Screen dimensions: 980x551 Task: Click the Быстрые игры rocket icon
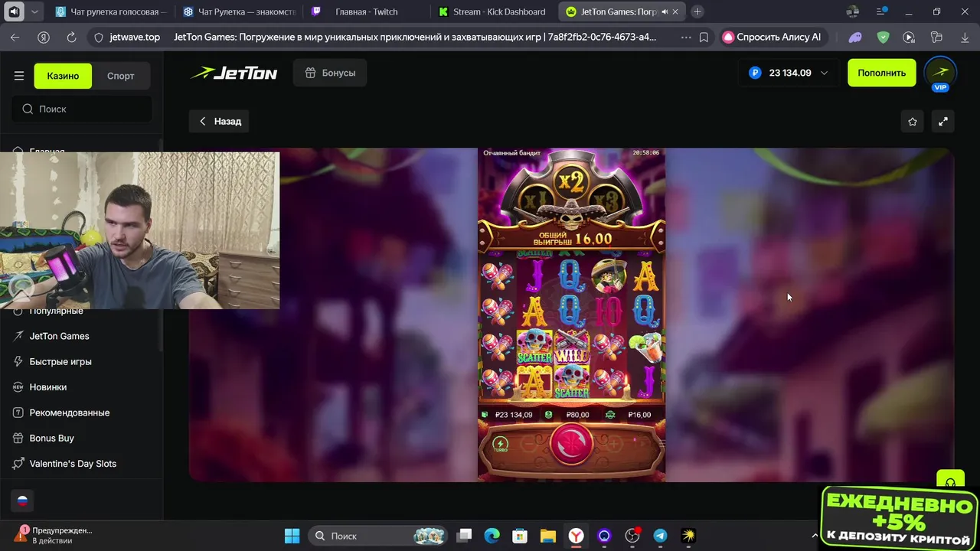click(x=18, y=361)
